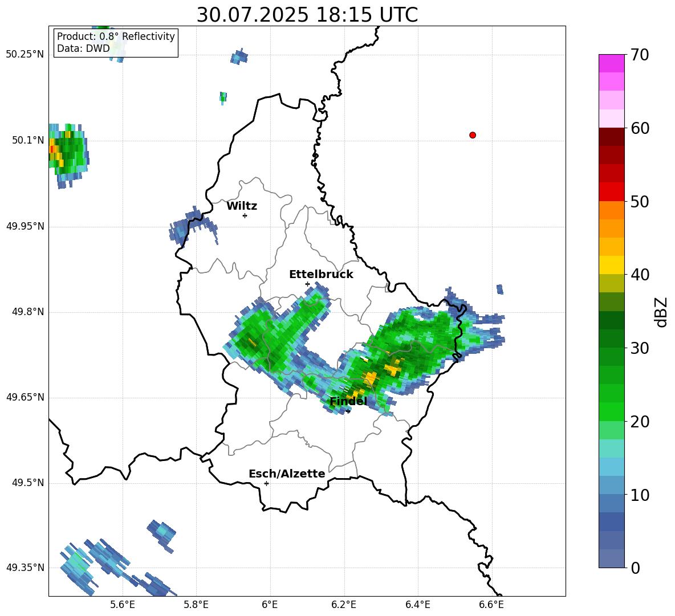The height and width of the screenshot is (616, 675).
Task: Click the colorbar value 70
Action: pos(640,55)
